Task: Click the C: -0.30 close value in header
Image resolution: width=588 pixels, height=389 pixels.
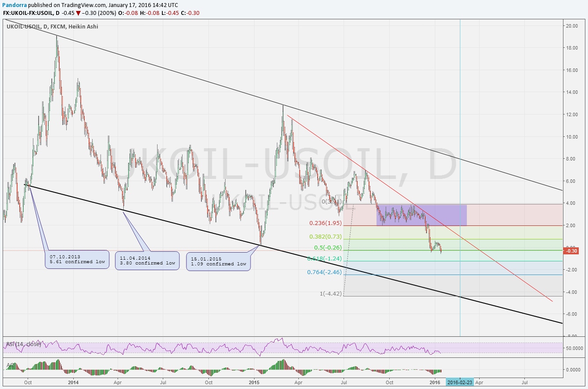Action: [190, 13]
